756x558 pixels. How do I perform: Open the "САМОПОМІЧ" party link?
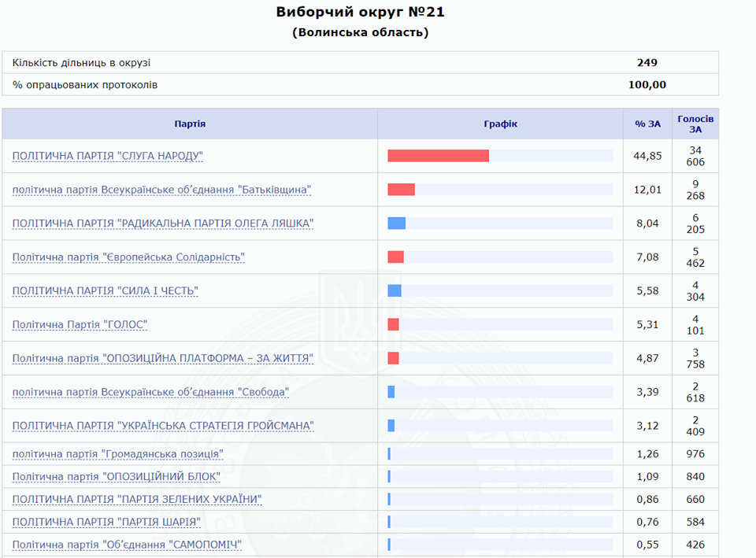point(127,545)
